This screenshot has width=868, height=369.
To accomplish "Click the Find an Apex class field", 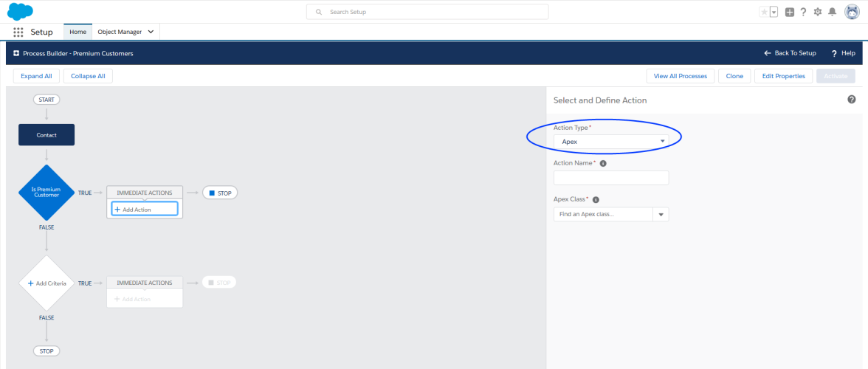I will pyautogui.click(x=604, y=214).
